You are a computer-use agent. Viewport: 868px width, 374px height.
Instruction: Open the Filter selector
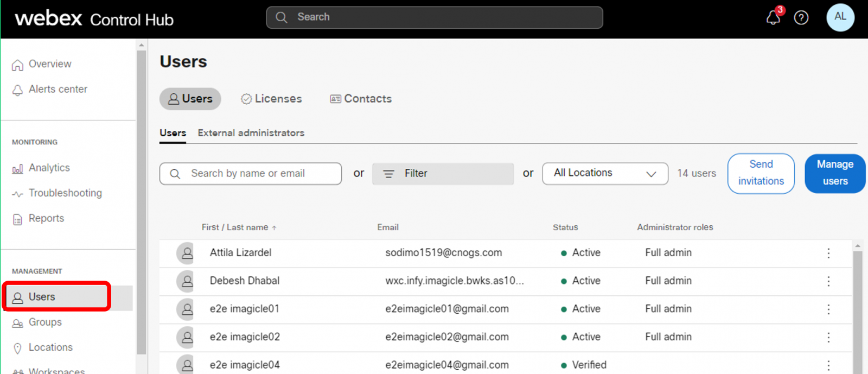tap(443, 174)
